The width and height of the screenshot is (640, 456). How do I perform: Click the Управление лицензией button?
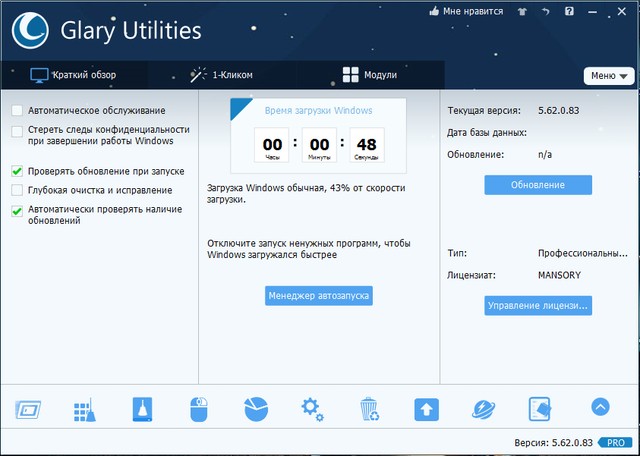[x=538, y=305]
